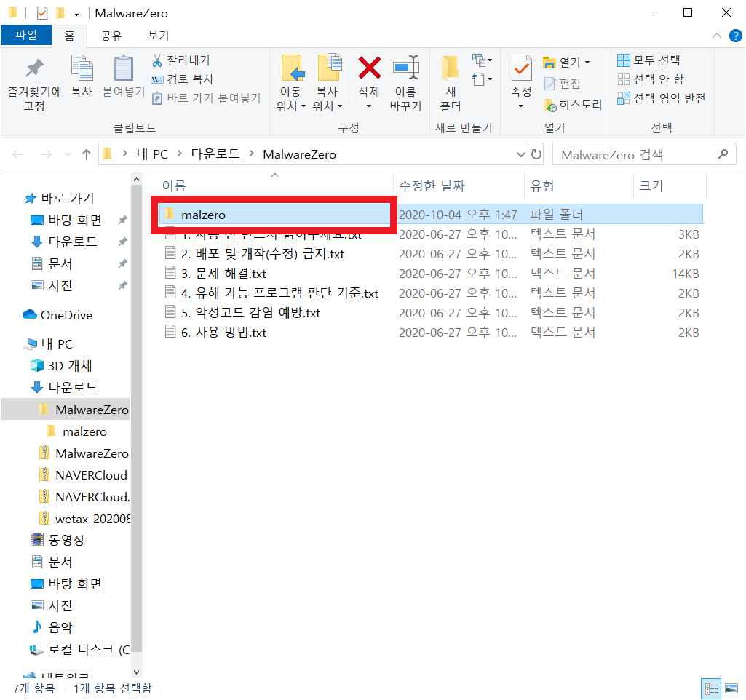Choose 잘라내기 (Cut) scissors

pos(180,60)
